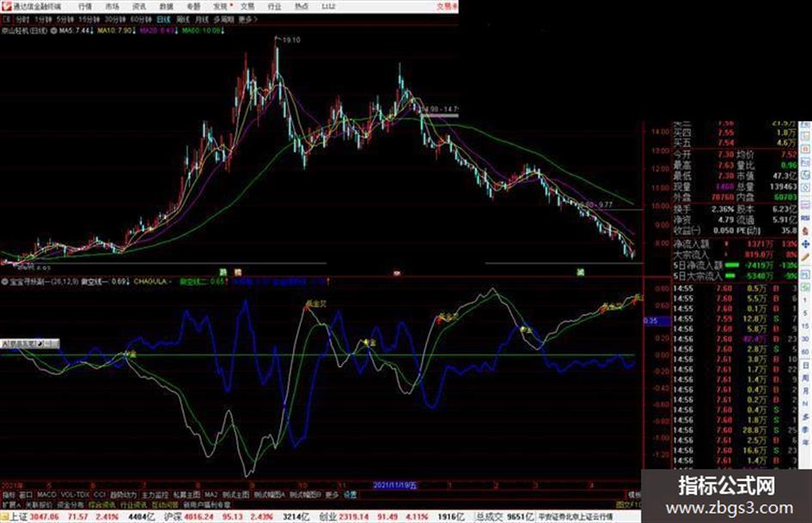Switch to yearly 年 period in right toolbar
This screenshot has height=523, width=812.
[x=806, y=441]
